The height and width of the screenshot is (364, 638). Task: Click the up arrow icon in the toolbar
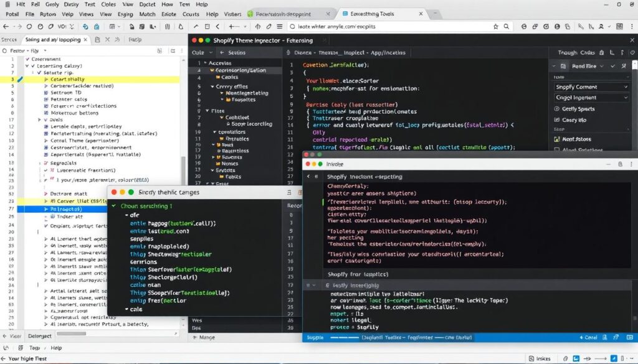[257, 26]
